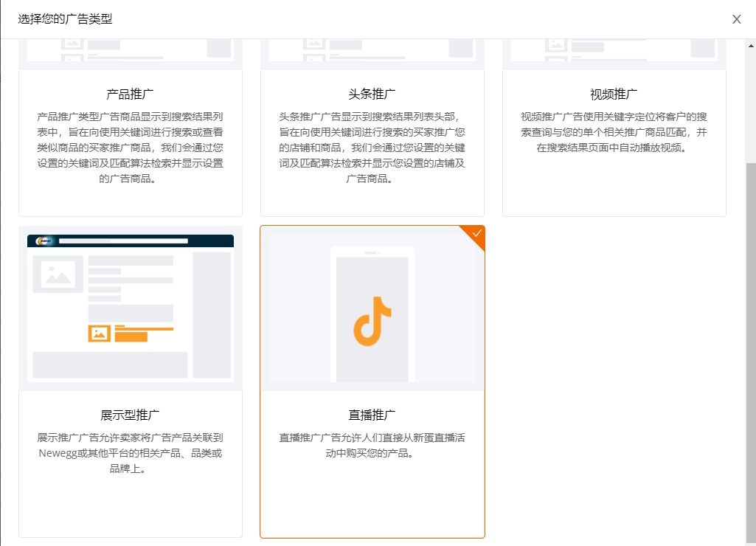Click the scroll up arrow
The image size is (756, 546).
751,46
